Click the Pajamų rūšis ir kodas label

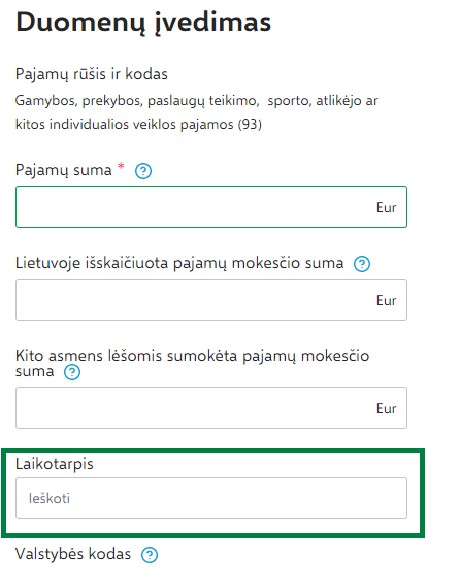click(x=92, y=74)
